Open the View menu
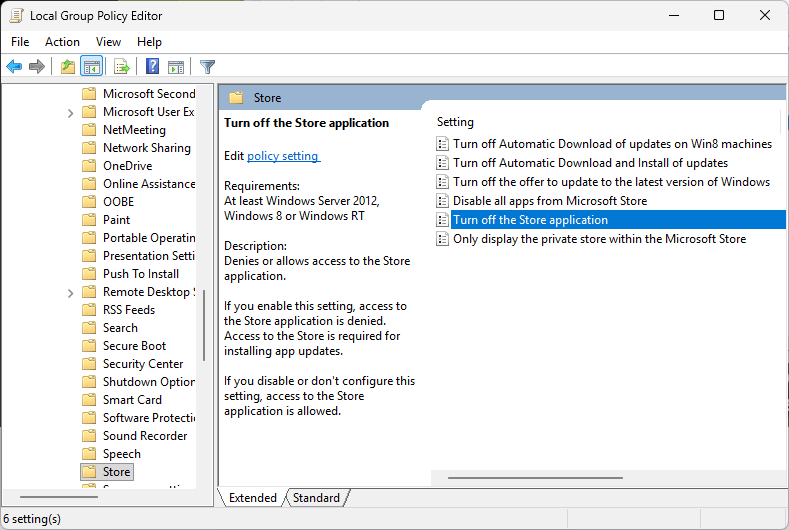Image resolution: width=789 pixels, height=530 pixels. click(108, 42)
